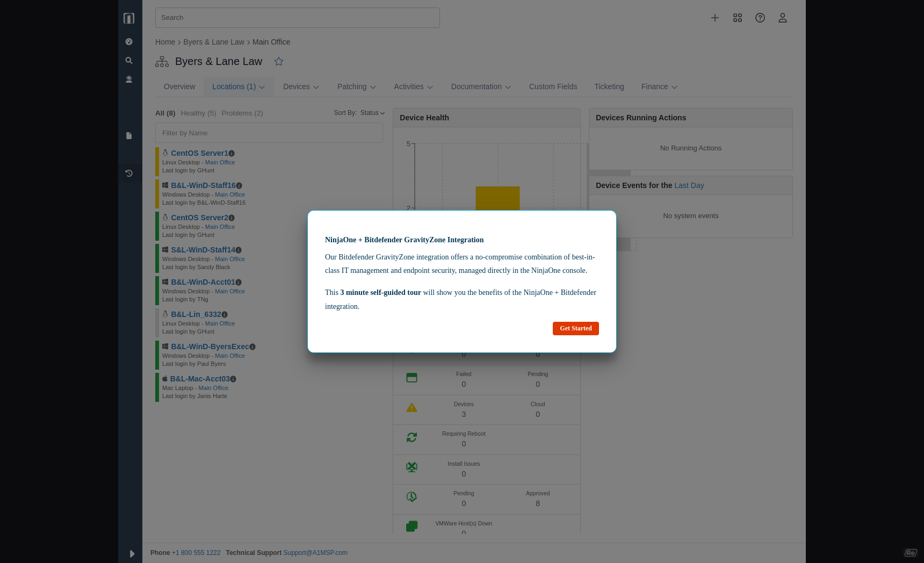
Task: Filter devices by Healthy (5)
Action: click(198, 113)
